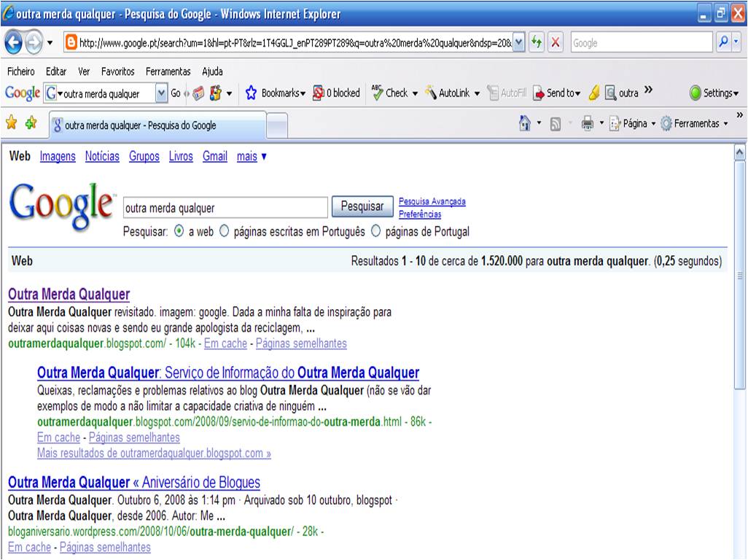
Task: Click the news icon on Google Toolbar
Action: coord(198,93)
